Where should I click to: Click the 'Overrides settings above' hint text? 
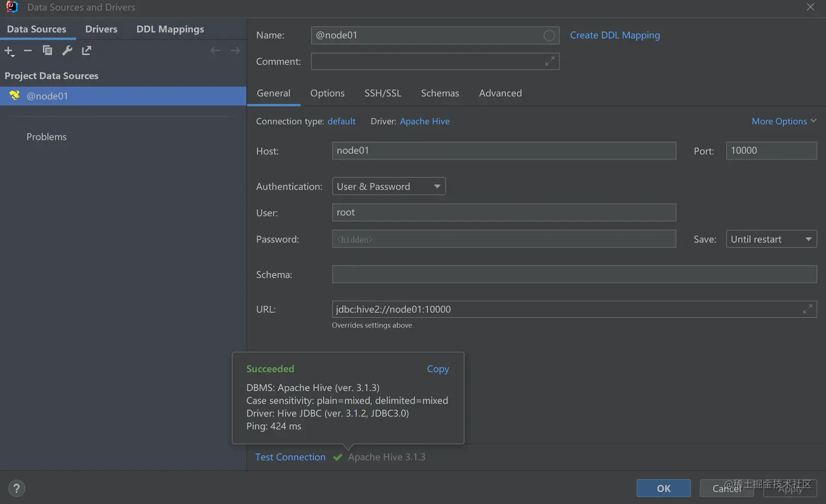[371, 325]
